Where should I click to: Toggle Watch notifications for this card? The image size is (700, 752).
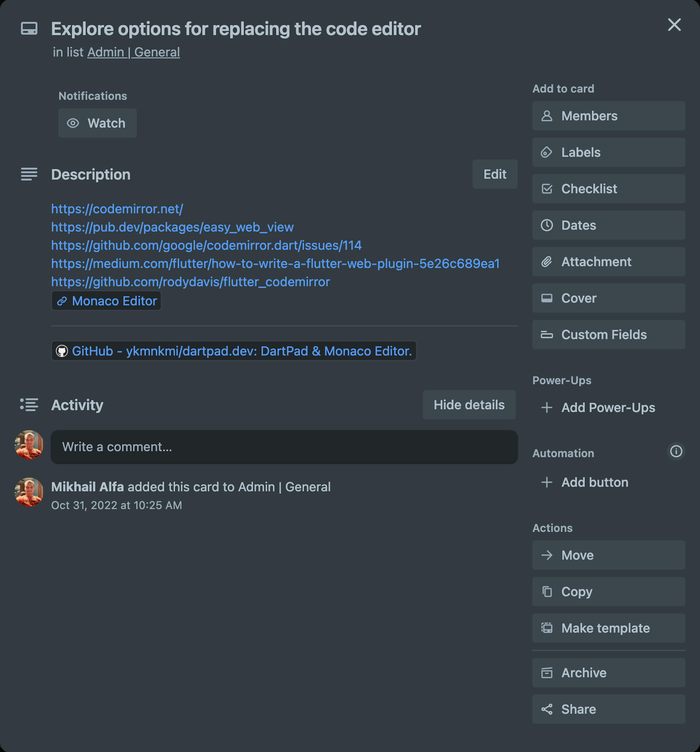click(97, 123)
